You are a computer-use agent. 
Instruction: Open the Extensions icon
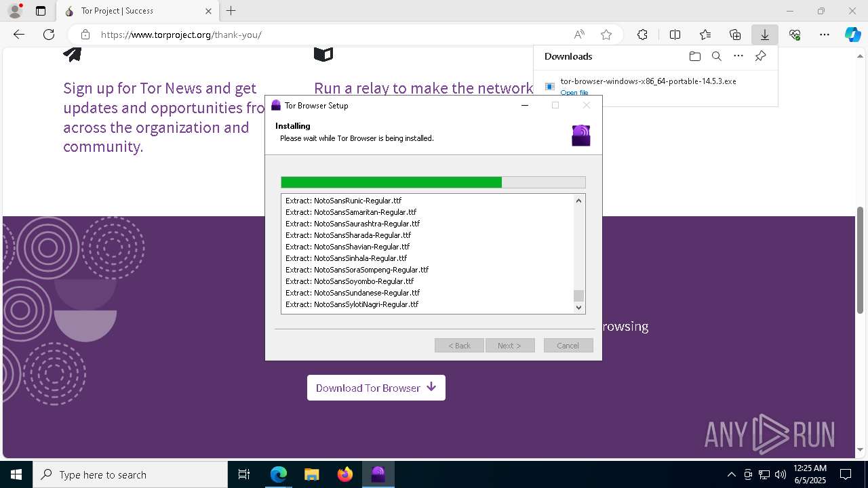click(642, 35)
